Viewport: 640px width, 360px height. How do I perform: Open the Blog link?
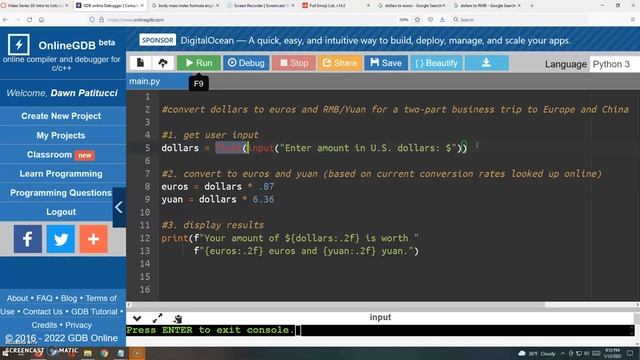click(69, 298)
